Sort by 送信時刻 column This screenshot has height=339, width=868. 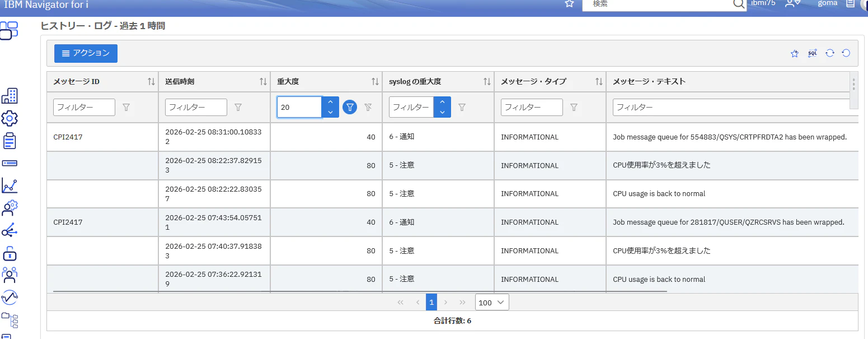[x=263, y=82]
